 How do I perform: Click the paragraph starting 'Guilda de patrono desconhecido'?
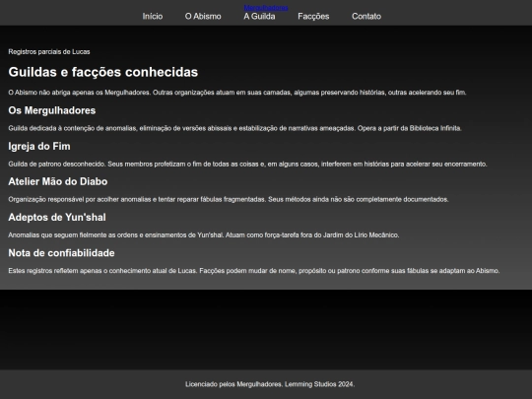(x=247, y=165)
